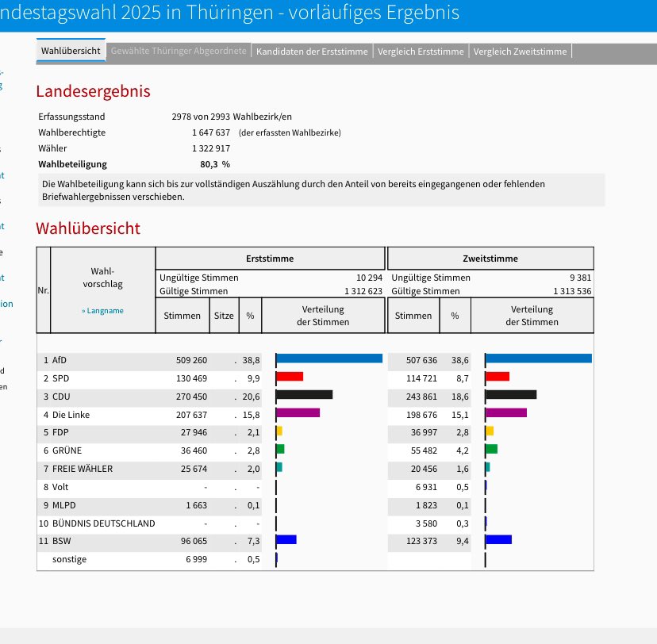Click BSW Zweitstimme count 123 373
The height and width of the screenshot is (644, 657).
coord(421,541)
